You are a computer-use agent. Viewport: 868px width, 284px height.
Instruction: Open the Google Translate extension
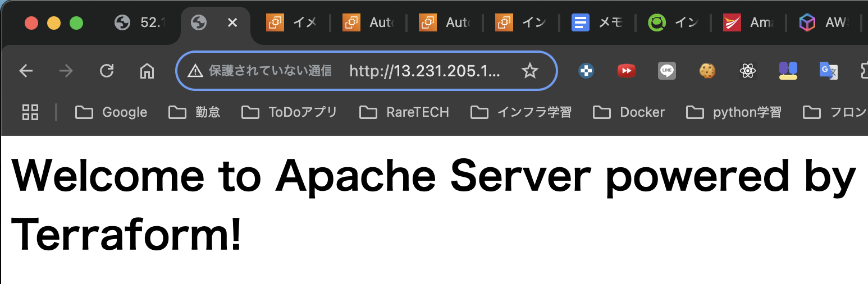[x=829, y=71]
